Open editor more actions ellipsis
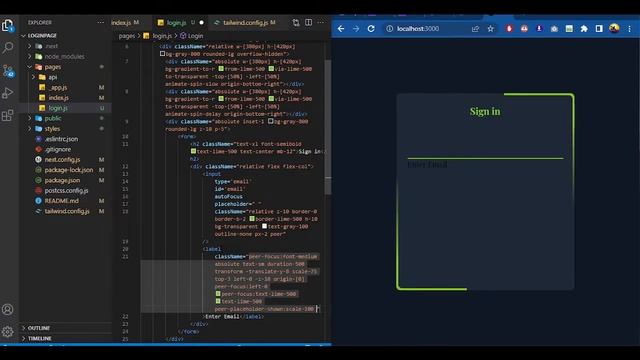Screen dimensions: 640x360 click(x=321, y=23)
